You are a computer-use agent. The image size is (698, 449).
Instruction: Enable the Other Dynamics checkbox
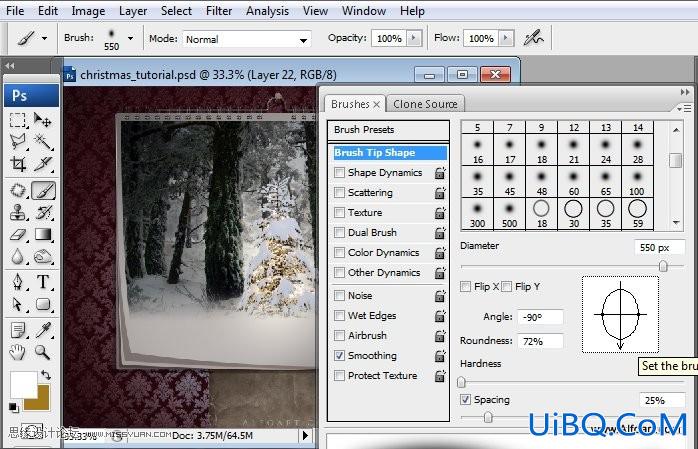pos(339,272)
